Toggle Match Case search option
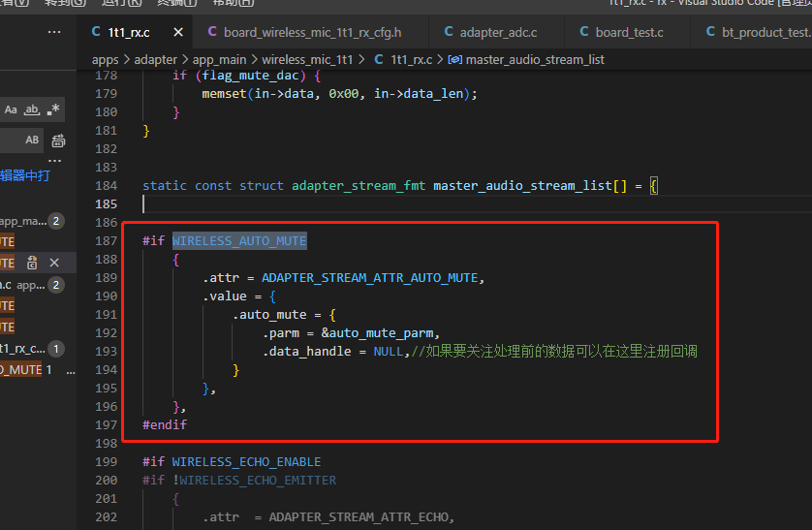Viewport: 812px width, 530px height. pyautogui.click(x=11, y=109)
